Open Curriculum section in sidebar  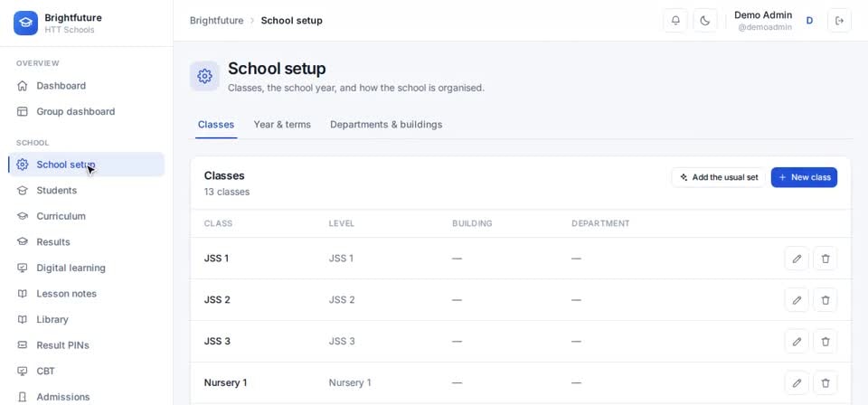coord(87,216)
